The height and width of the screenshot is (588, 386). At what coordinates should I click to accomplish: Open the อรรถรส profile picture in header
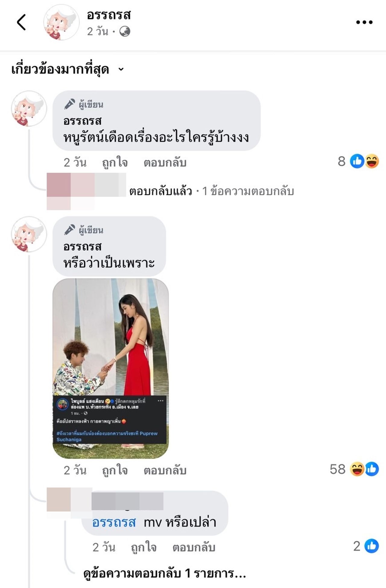coord(61,22)
